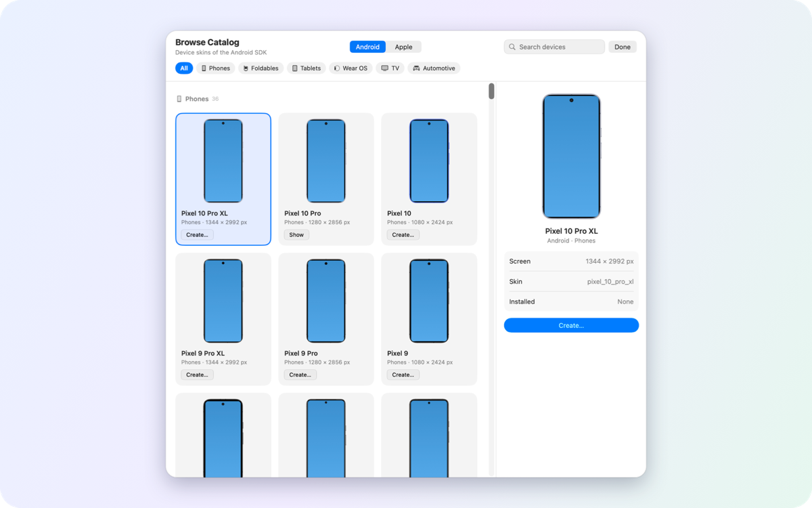Click the Search devices field

click(554, 47)
